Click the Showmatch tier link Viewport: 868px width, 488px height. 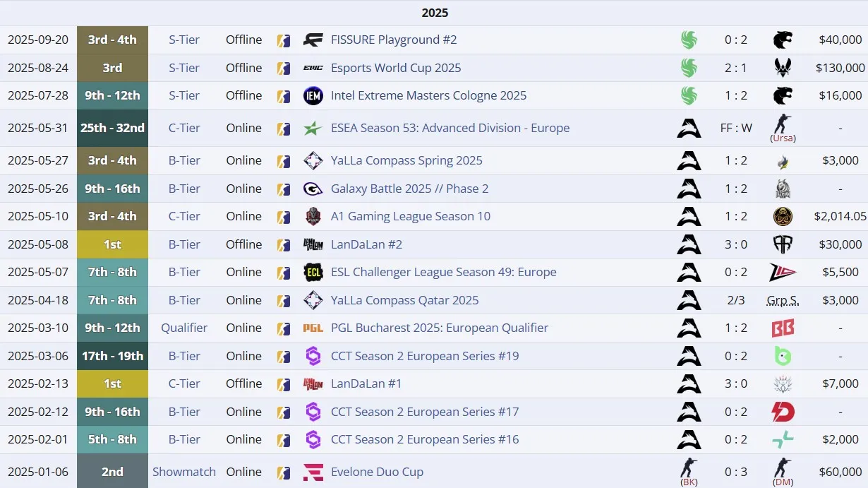click(184, 472)
